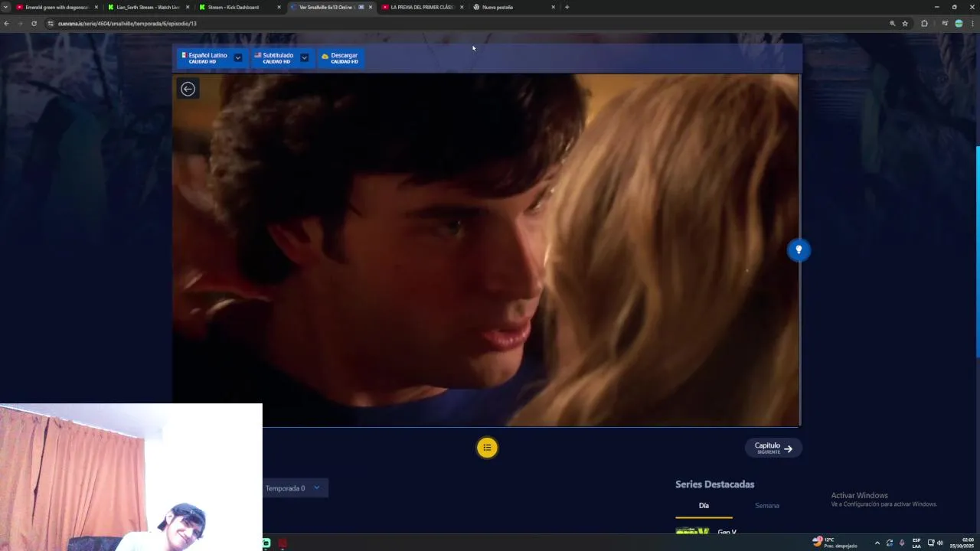
Task: Open the Temporada 0 season dropdown
Action: pos(296,488)
